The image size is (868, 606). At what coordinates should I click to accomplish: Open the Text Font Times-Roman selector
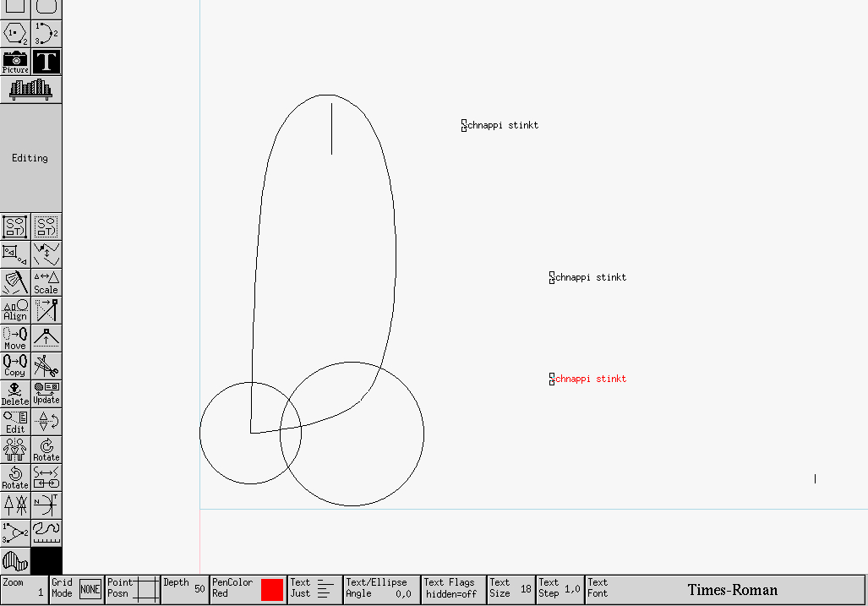point(725,590)
